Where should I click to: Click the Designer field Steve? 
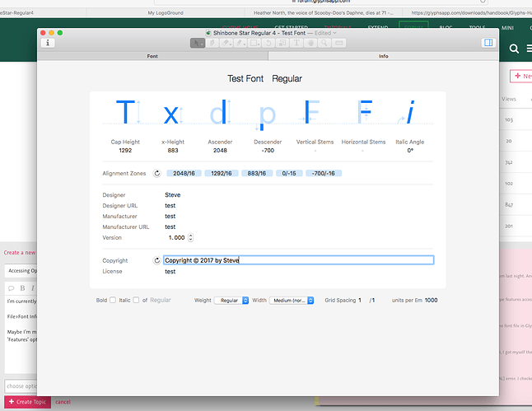tap(173, 195)
